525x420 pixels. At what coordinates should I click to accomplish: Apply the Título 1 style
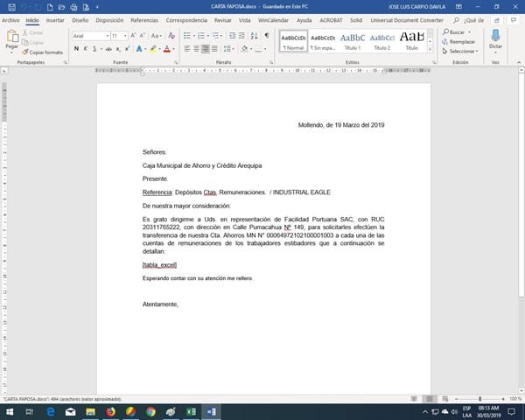point(353,41)
